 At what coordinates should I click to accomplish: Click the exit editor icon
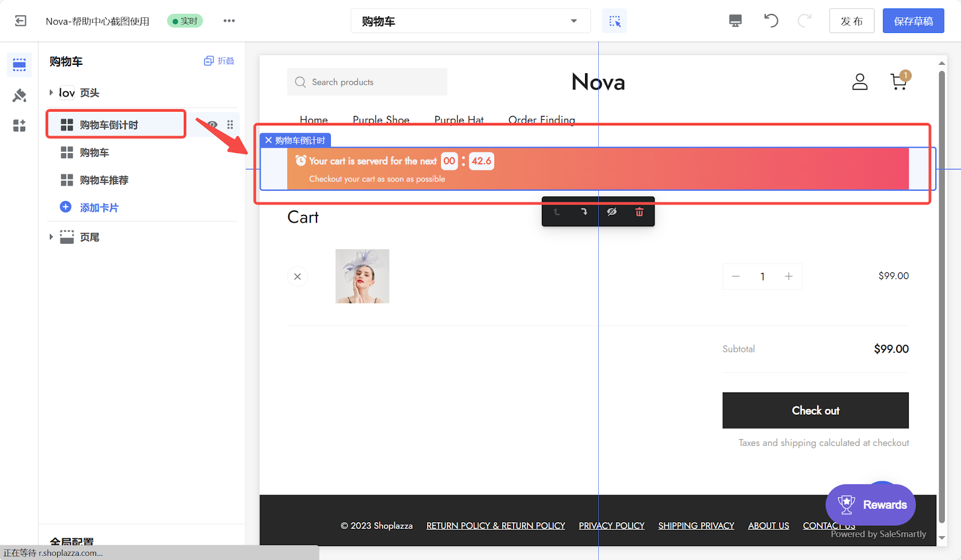click(20, 21)
